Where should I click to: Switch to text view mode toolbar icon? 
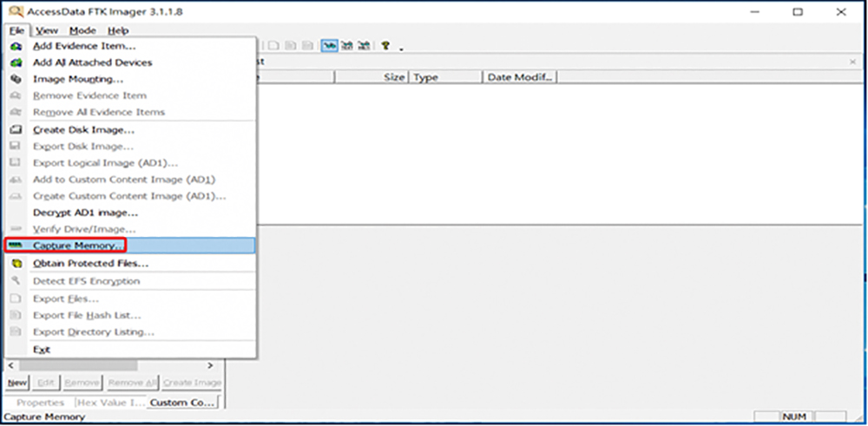347,46
